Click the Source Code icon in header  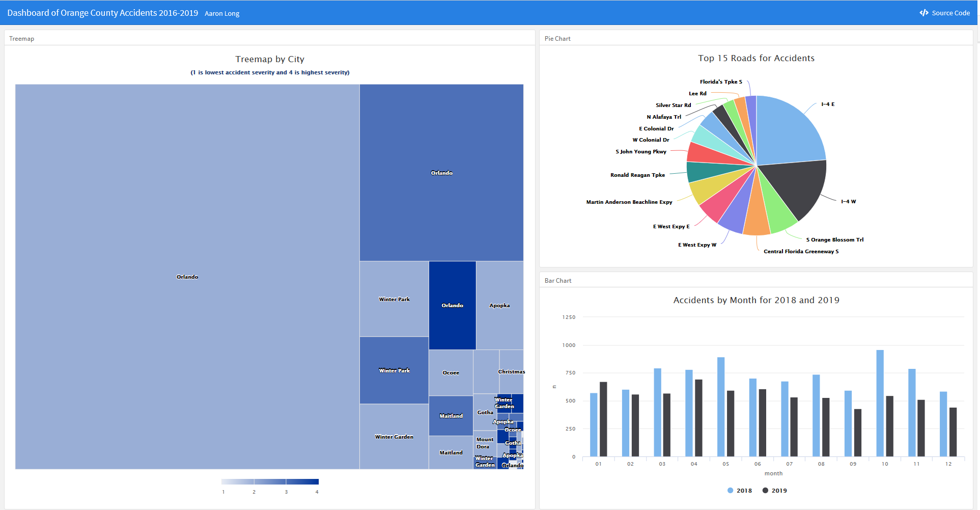click(x=924, y=13)
